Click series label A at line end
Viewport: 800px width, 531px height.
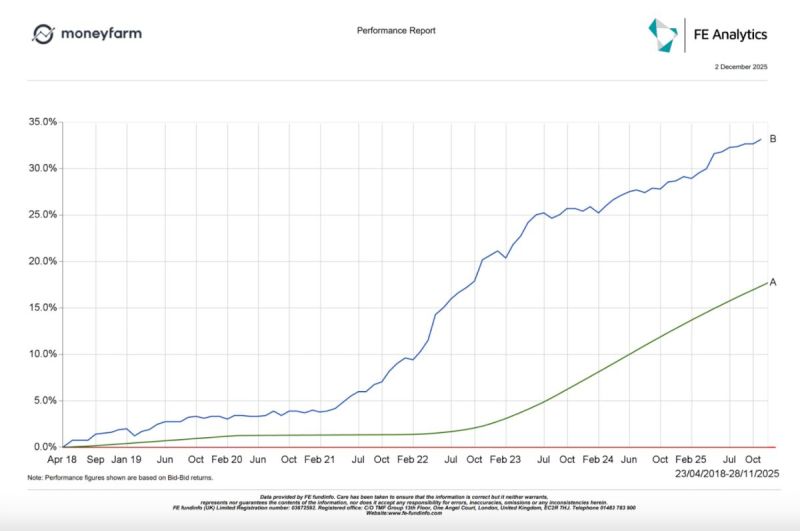pos(773,282)
